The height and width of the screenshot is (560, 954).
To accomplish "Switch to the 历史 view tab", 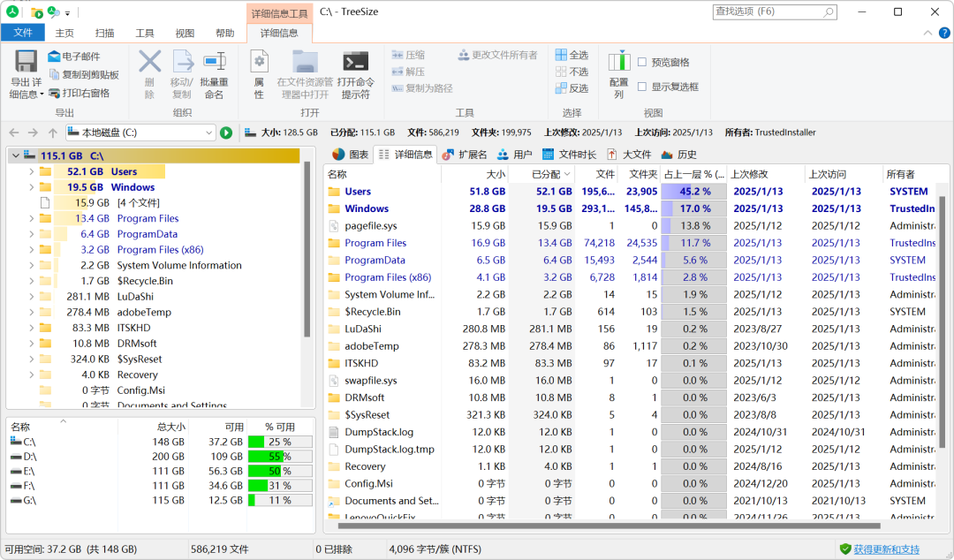I will 679,155.
